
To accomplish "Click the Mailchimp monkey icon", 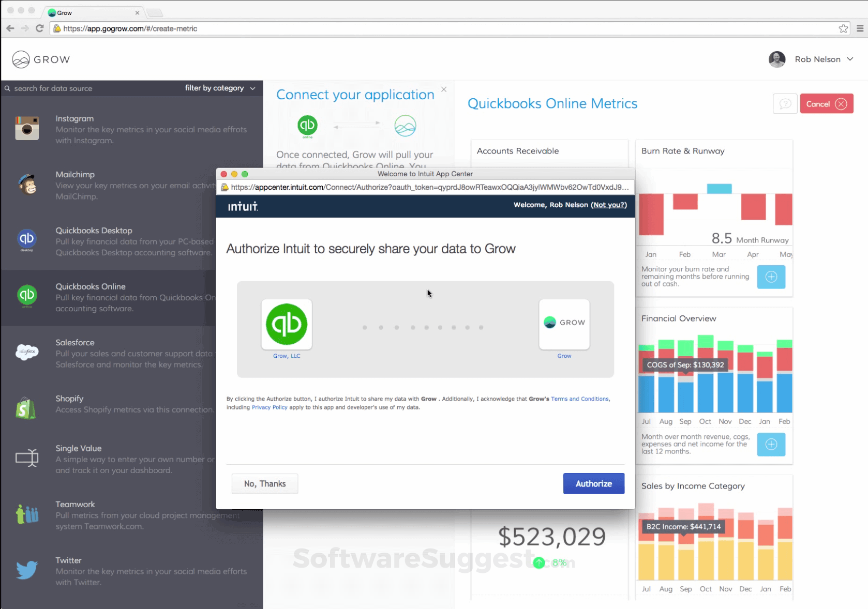I will (27, 184).
